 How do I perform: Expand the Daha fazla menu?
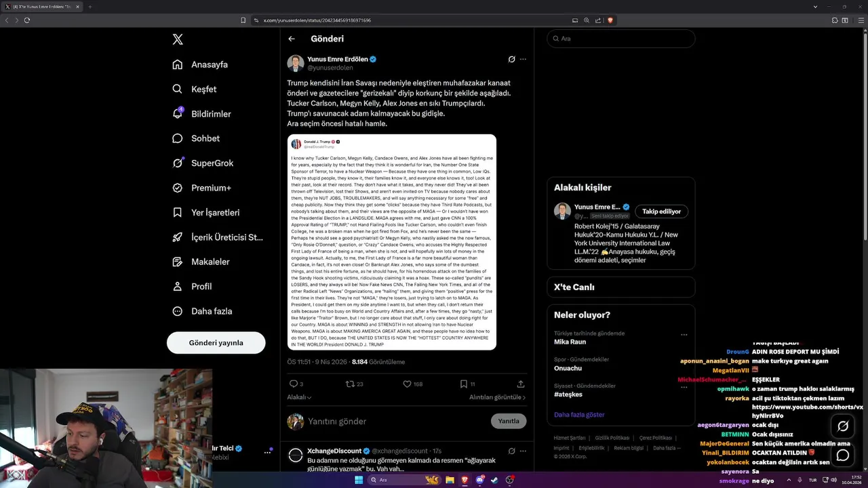pyautogui.click(x=202, y=311)
